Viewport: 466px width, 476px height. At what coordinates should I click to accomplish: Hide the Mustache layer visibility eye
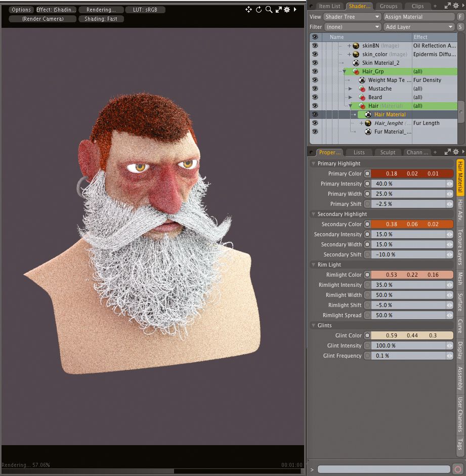click(315, 89)
